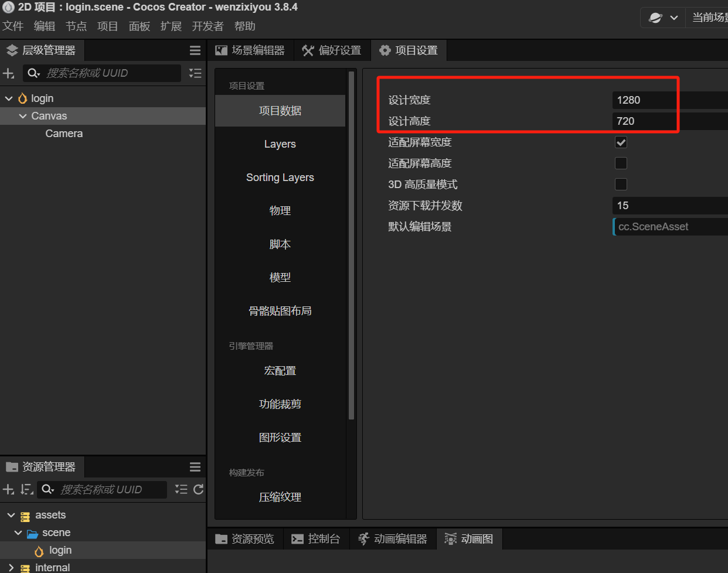The height and width of the screenshot is (573, 728).
Task: Switch to 偏好设置 tab
Action: click(332, 50)
